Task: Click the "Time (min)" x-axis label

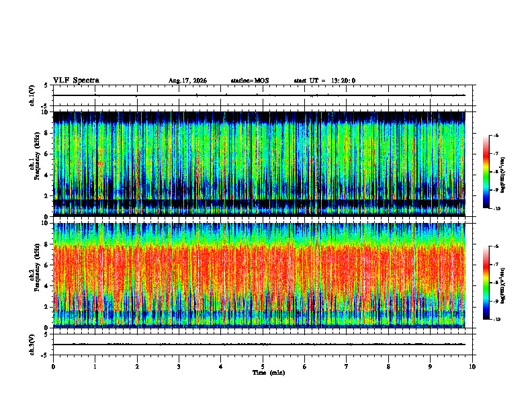Action: (269, 373)
